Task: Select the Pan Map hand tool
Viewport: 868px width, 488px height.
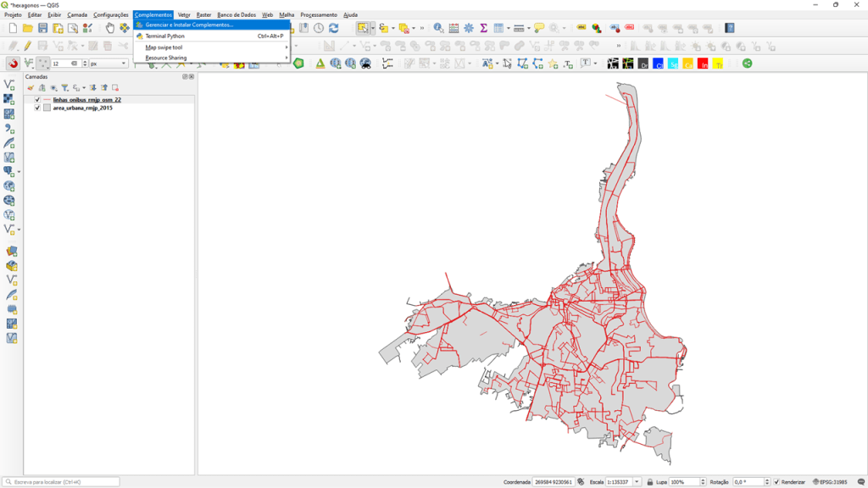Action: click(110, 28)
